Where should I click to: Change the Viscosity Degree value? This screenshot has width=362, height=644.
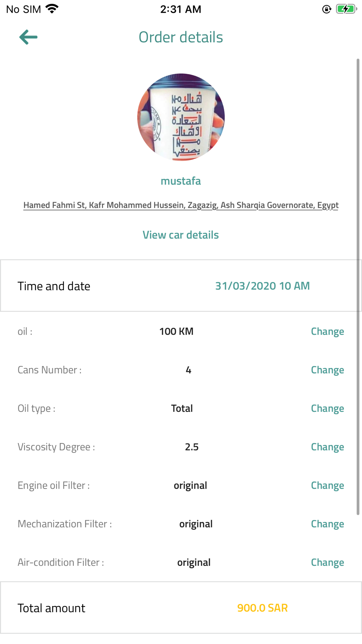click(x=327, y=447)
